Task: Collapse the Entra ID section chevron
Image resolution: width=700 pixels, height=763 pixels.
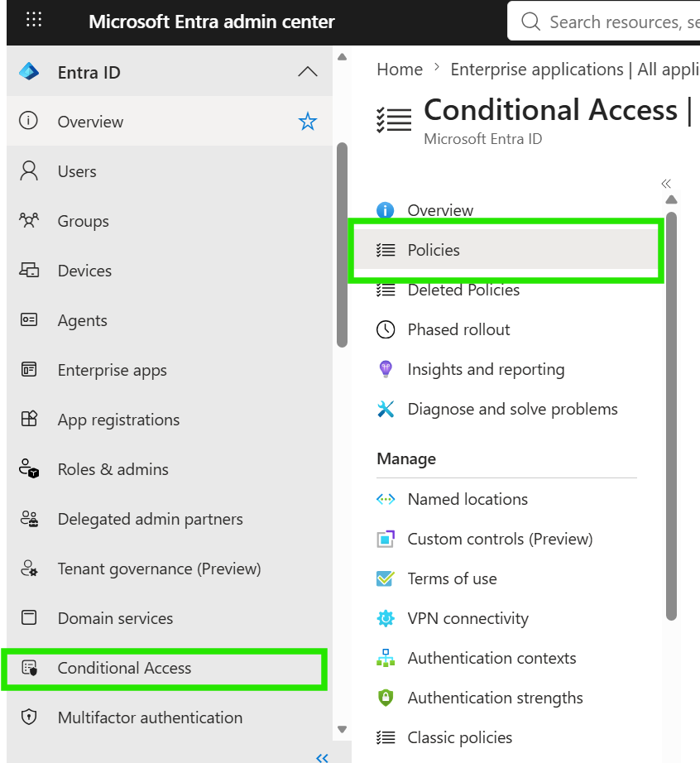Action: click(308, 72)
